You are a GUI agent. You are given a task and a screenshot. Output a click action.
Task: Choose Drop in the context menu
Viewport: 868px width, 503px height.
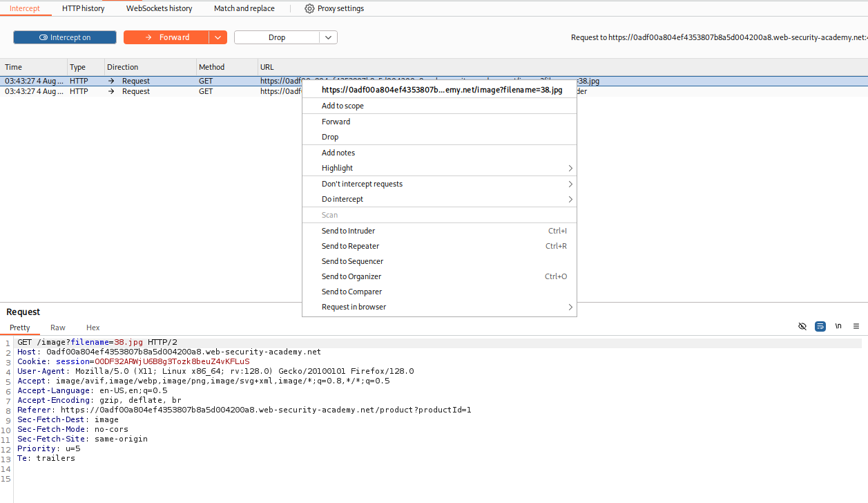pyautogui.click(x=439, y=137)
